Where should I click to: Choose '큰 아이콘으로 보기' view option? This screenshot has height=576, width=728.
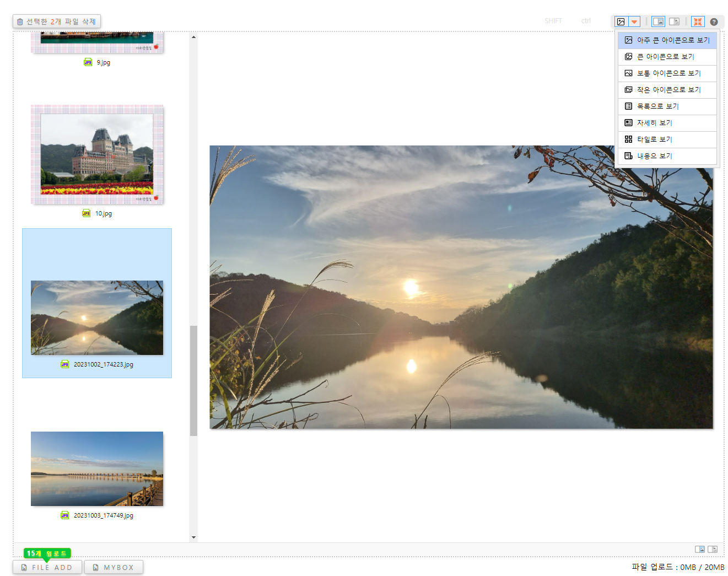click(x=667, y=57)
